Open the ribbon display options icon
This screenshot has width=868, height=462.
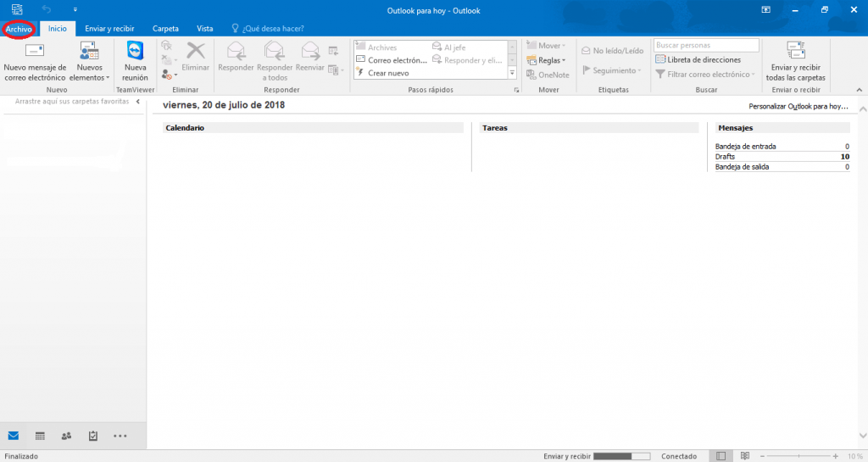[x=766, y=10]
